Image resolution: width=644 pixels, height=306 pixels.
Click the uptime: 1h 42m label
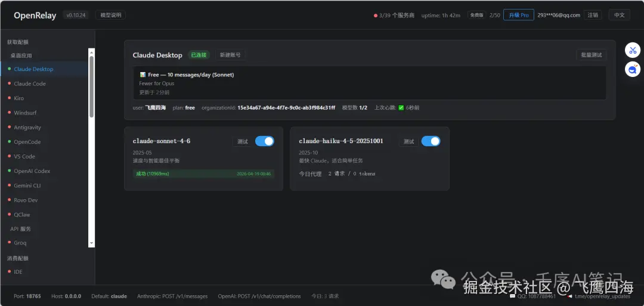click(441, 15)
